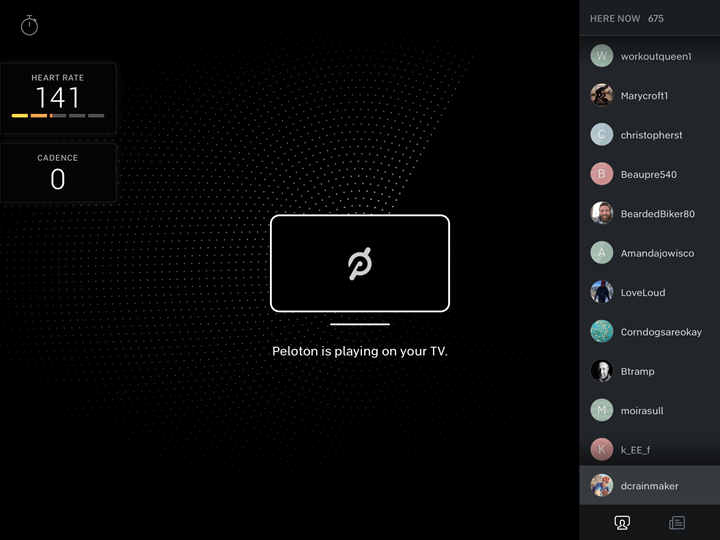The width and height of the screenshot is (720, 540).
Task: Open the Here Now members tab icon
Action: coord(622,523)
